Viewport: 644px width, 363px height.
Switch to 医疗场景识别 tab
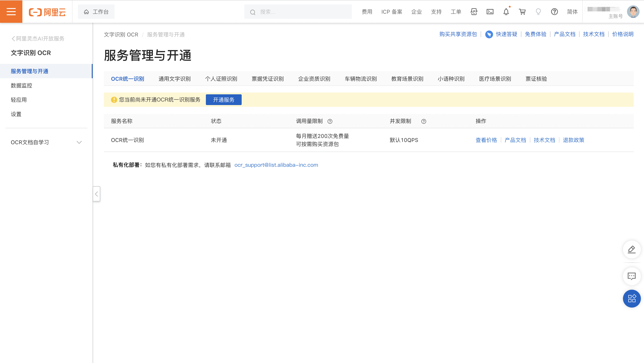pos(495,79)
